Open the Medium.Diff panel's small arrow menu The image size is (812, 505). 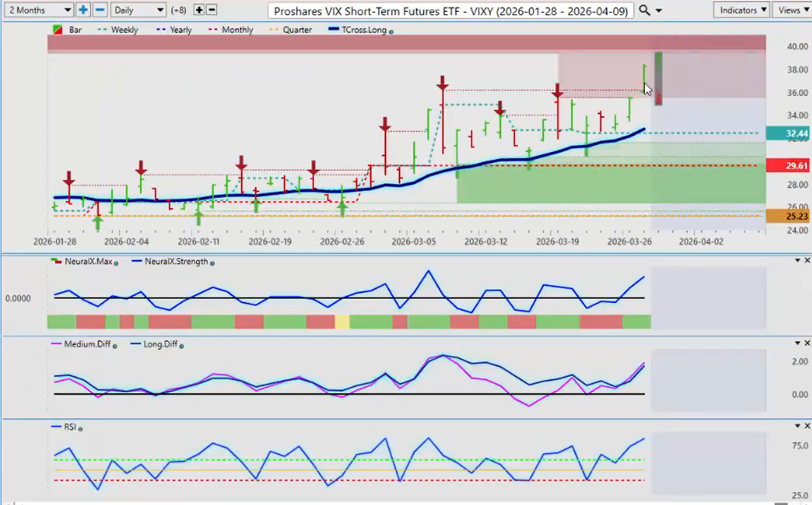pyautogui.click(x=797, y=343)
